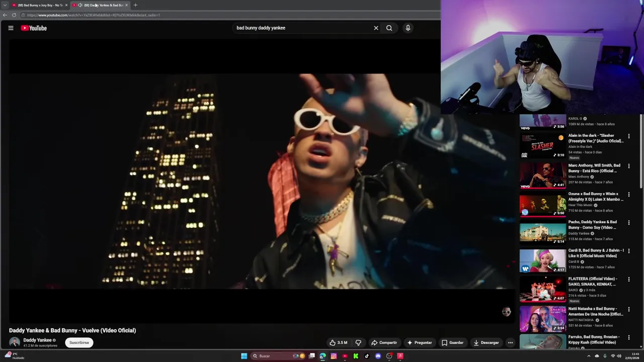Click the sidebar scrollbar thumb
Image resolution: width=644 pixels, height=362 pixels.
(641, 151)
